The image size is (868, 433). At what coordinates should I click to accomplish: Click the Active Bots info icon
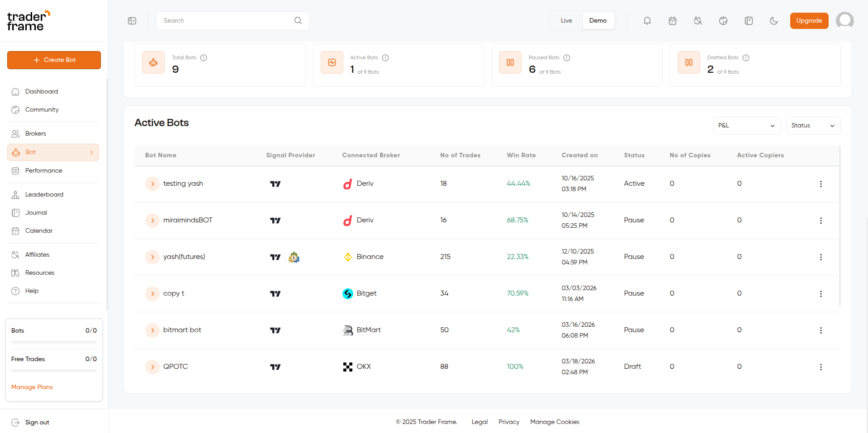point(385,58)
